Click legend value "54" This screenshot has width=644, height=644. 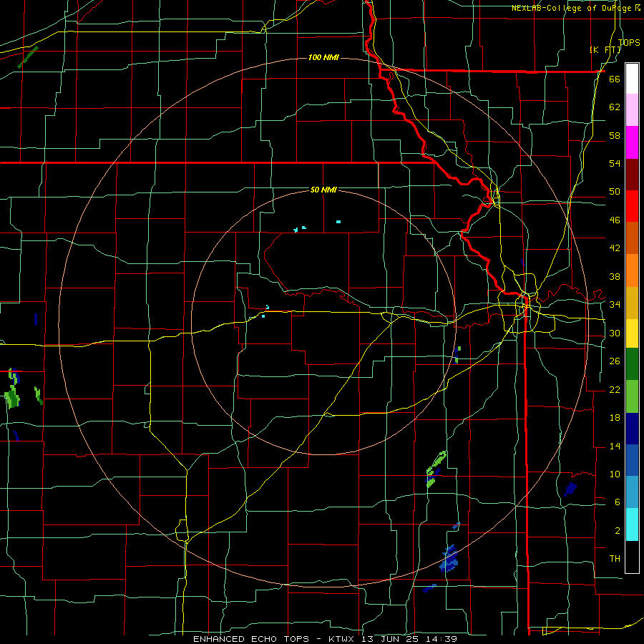coord(615,163)
